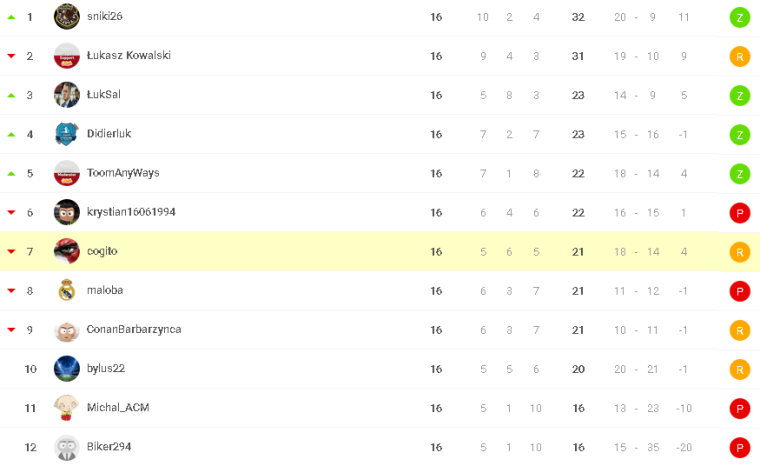Viewport: 760px width, 466px height.
Task: Open Didierluk's profile name link
Action: pos(109,134)
